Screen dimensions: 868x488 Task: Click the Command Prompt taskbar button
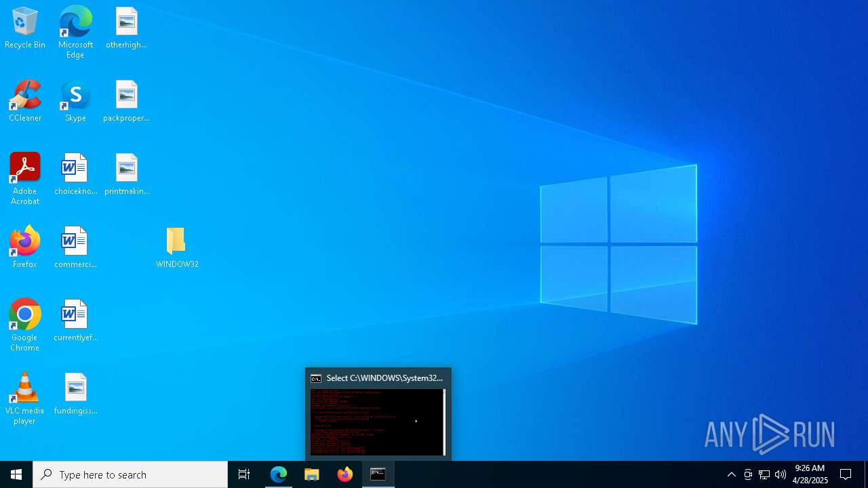pyautogui.click(x=378, y=474)
